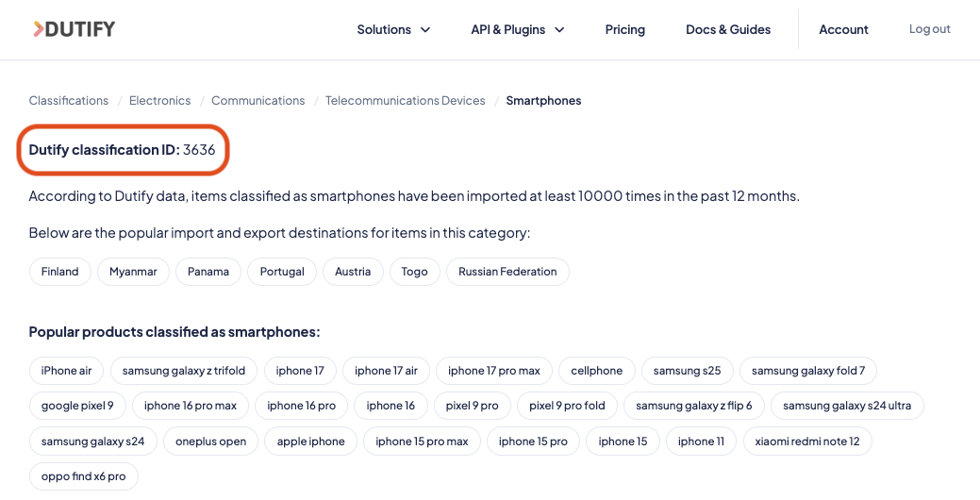Open the cellphone chip

[x=597, y=371]
